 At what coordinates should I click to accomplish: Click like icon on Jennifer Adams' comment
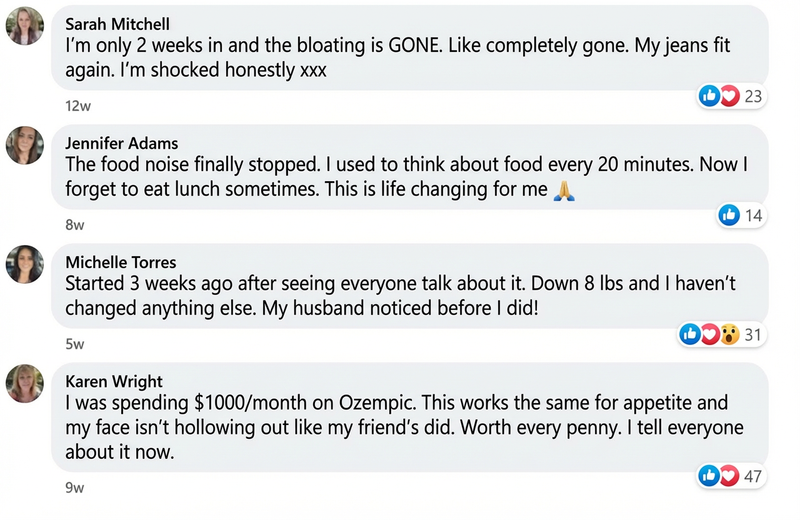click(729, 215)
